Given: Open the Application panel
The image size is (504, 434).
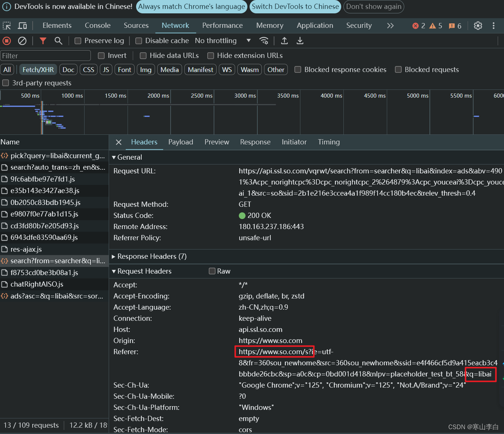Looking at the screenshot, I should [315, 26].
